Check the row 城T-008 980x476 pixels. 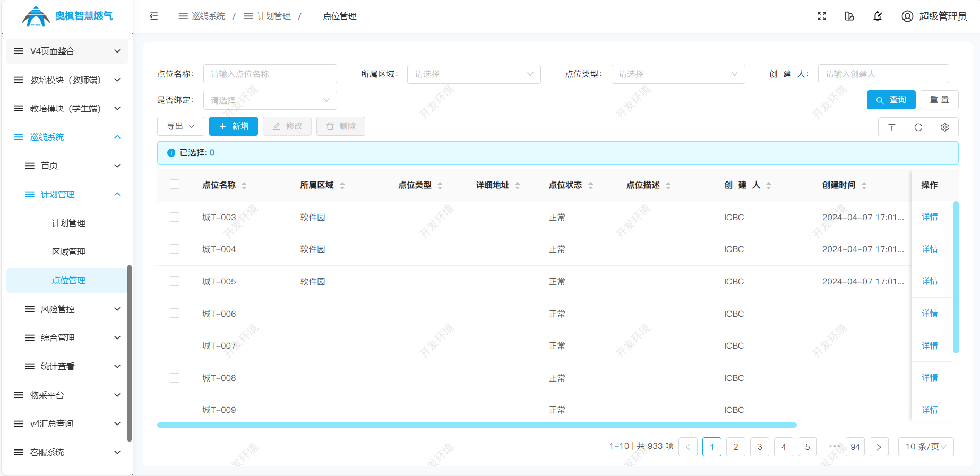pos(175,378)
